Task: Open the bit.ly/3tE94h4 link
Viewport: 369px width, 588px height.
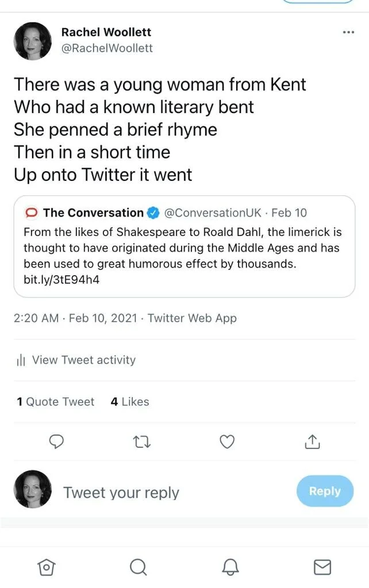Action: point(57,280)
